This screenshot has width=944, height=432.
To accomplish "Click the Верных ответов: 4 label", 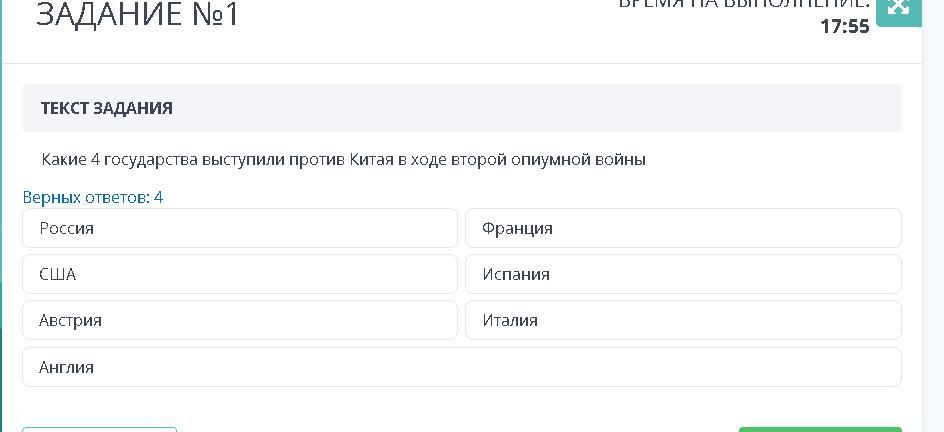I will click(x=93, y=197).
